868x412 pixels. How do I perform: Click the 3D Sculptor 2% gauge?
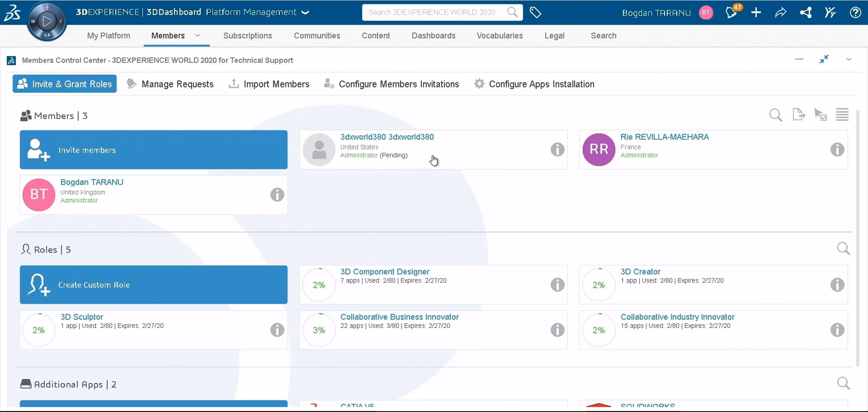pos(39,330)
